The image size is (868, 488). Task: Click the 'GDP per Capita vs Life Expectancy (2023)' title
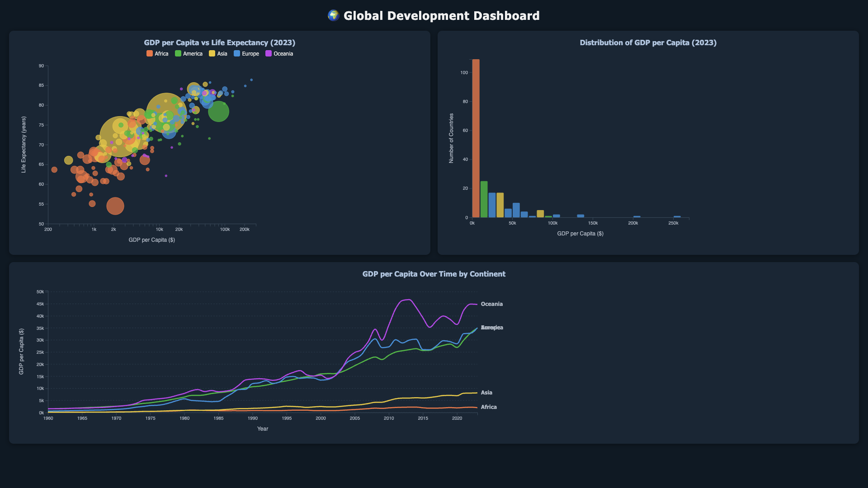tap(220, 42)
